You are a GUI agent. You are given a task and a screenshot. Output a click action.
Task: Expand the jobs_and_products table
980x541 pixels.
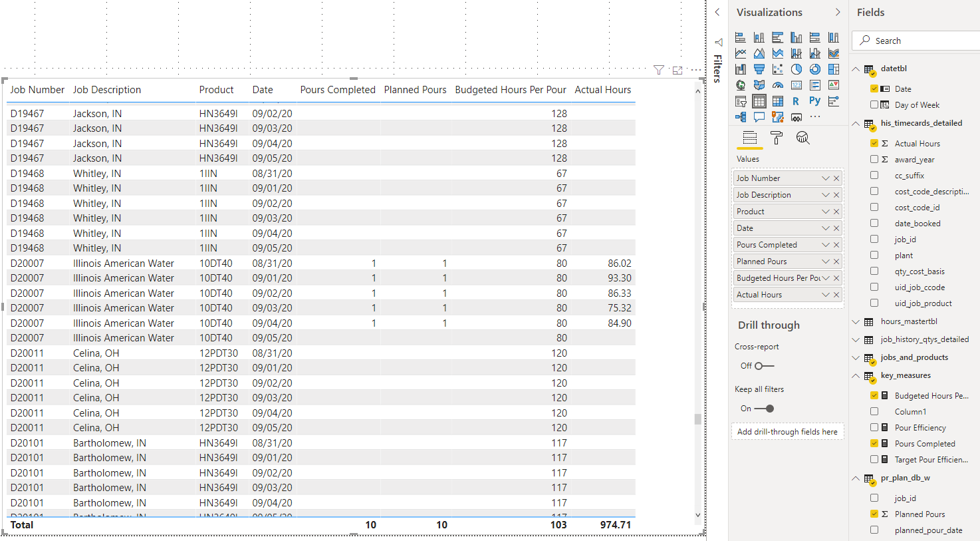(856, 357)
